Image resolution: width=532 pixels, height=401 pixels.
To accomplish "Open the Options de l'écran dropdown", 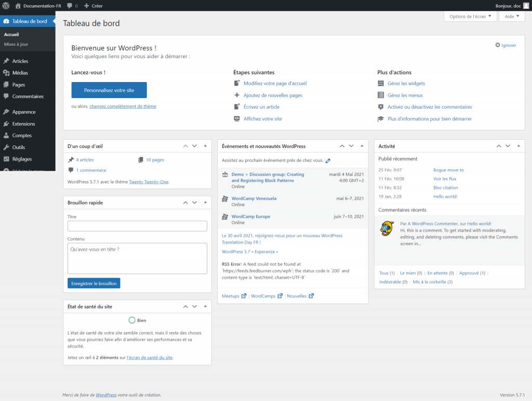I will 470,16.
